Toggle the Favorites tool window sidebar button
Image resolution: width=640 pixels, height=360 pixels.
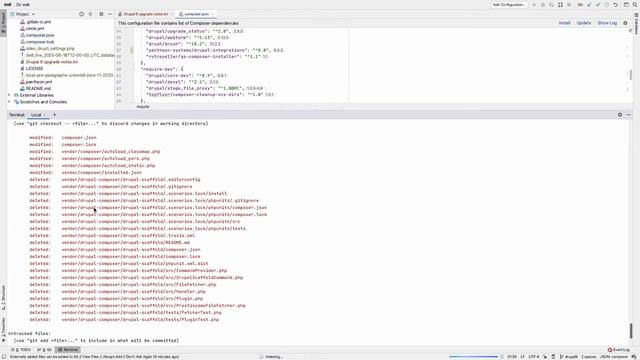(3, 329)
